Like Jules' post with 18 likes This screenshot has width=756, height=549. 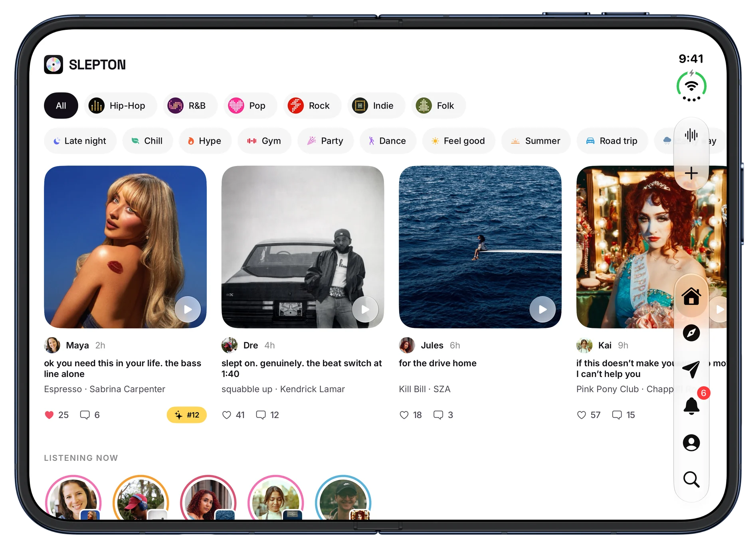[404, 415]
